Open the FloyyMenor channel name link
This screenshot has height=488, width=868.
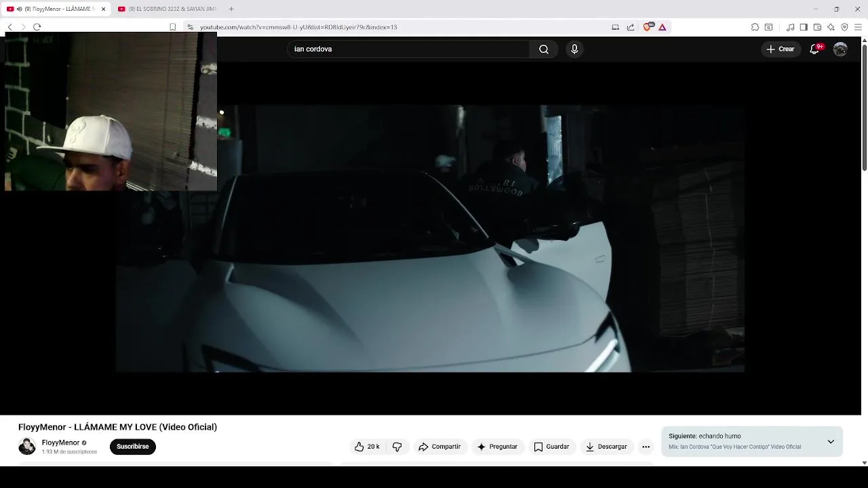point(60,443)
